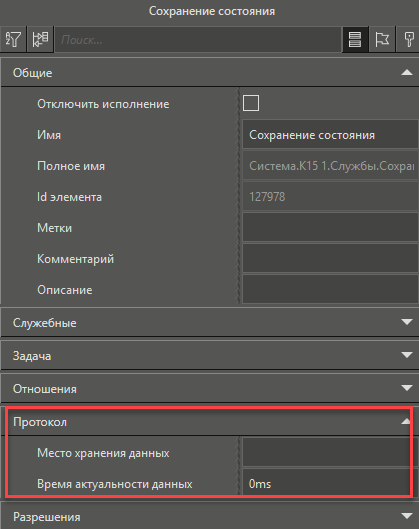Click the Сохранение состояния panel title
The height and width of the screenshot is (529, 419).
pyautogui.click(x=212, y=11)
